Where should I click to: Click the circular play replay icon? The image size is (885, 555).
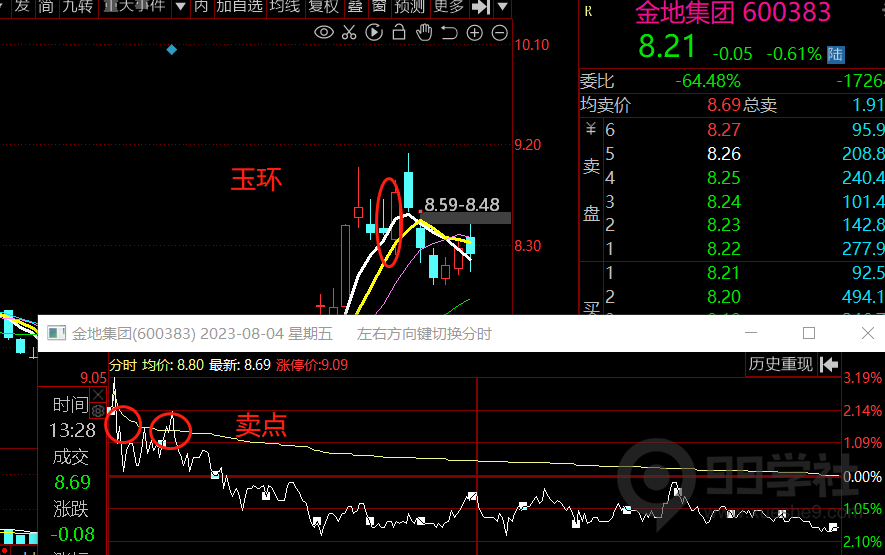[x=374, y=33]
